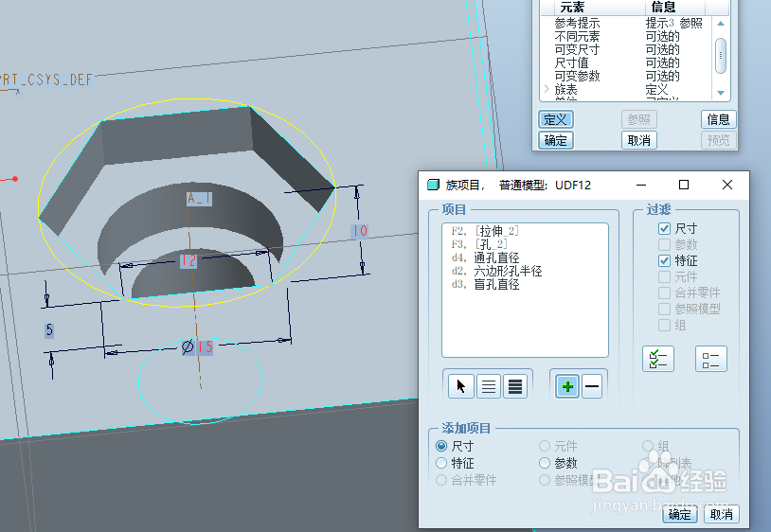Click the UDF12 dialog title icon
The width and height of the screenshot is (771, 532).
pyautogui.click(x=433, y=185)
